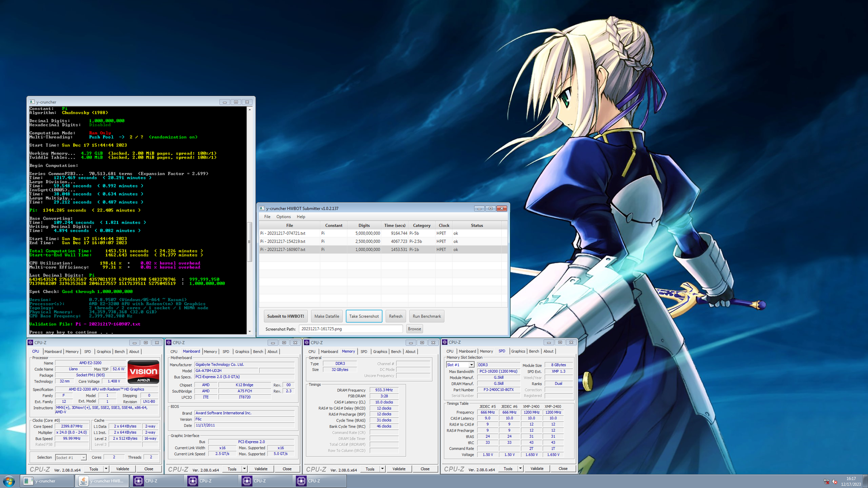
Task: Switch to Bench tab in CPU-tab CPU-Z window
Action: [x=120, y=352]
